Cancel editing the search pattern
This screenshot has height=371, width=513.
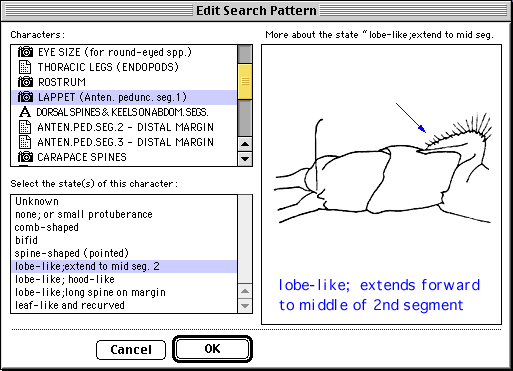coord(131,350)
